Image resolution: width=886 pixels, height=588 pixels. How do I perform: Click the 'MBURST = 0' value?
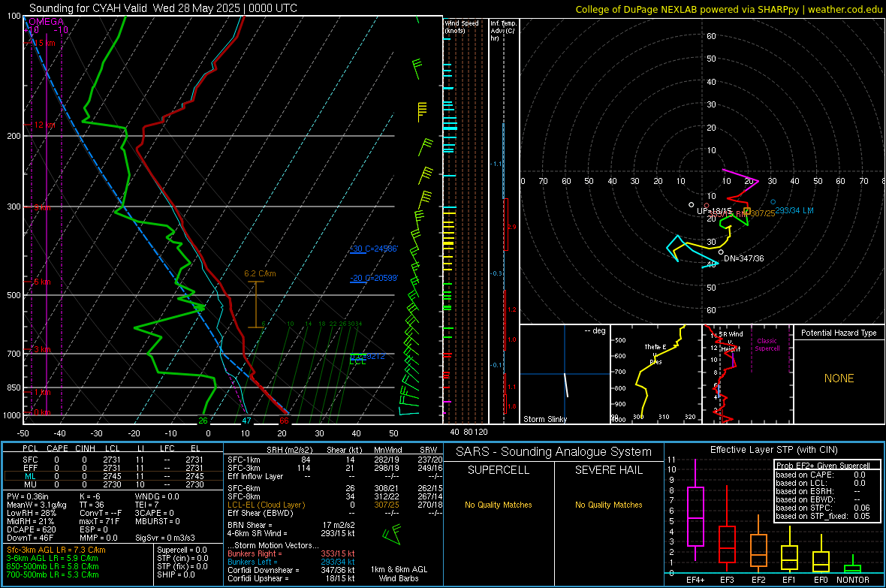(157, 521)
